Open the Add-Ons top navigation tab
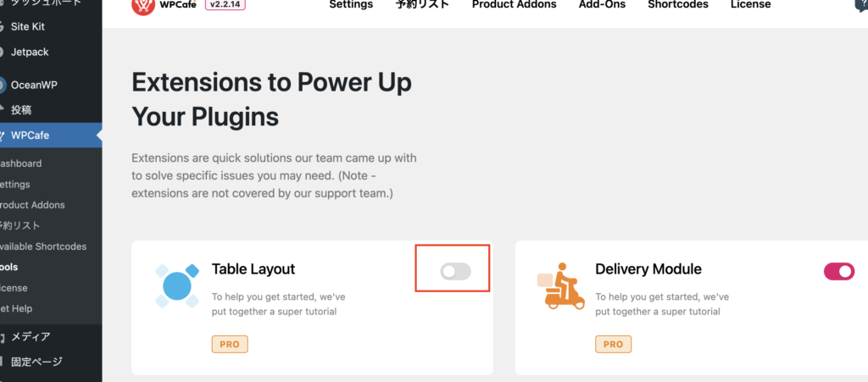 (603, 4)
